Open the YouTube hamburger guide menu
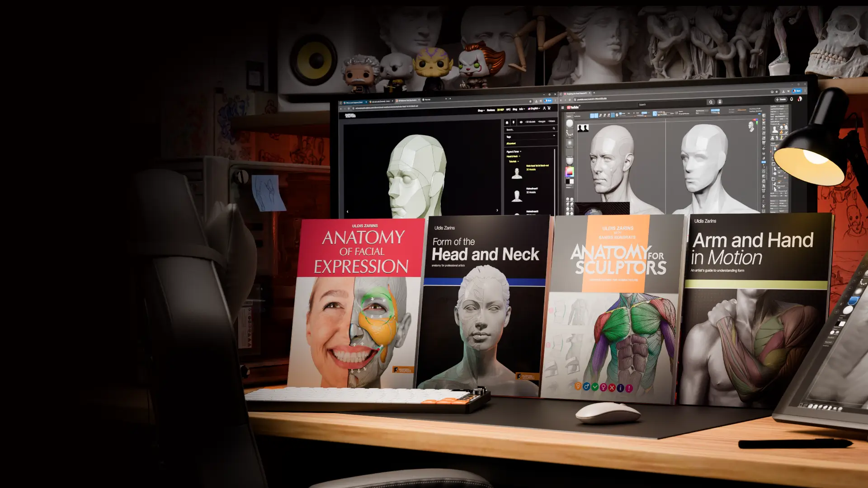This screenshot has height=488, width=868. 562,108
